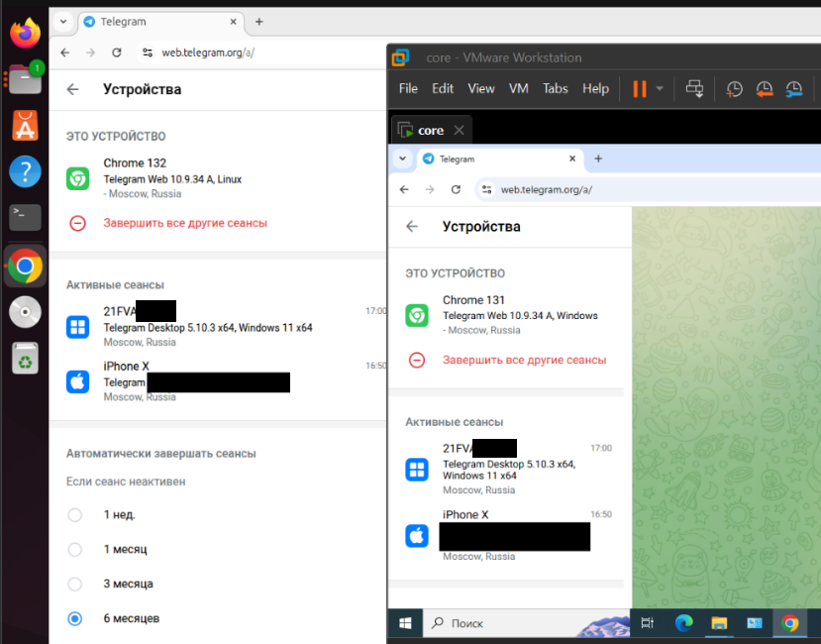The width and height of the screenshot is (821, 644).
Task: Open Firefox's list-all-tabs chevron
Action: click(x=61, y=22)
